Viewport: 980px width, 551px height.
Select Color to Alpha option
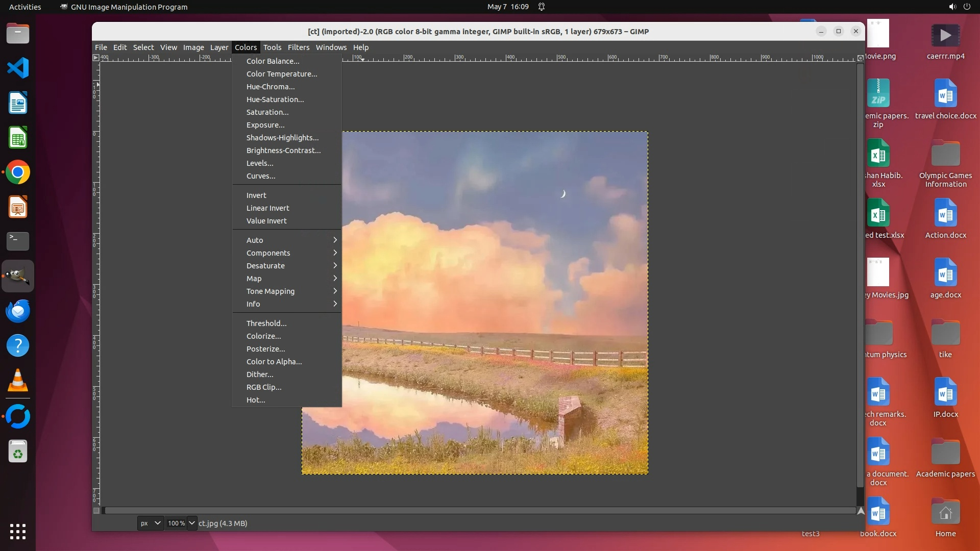pyautogui.click(x=274, y=362)
